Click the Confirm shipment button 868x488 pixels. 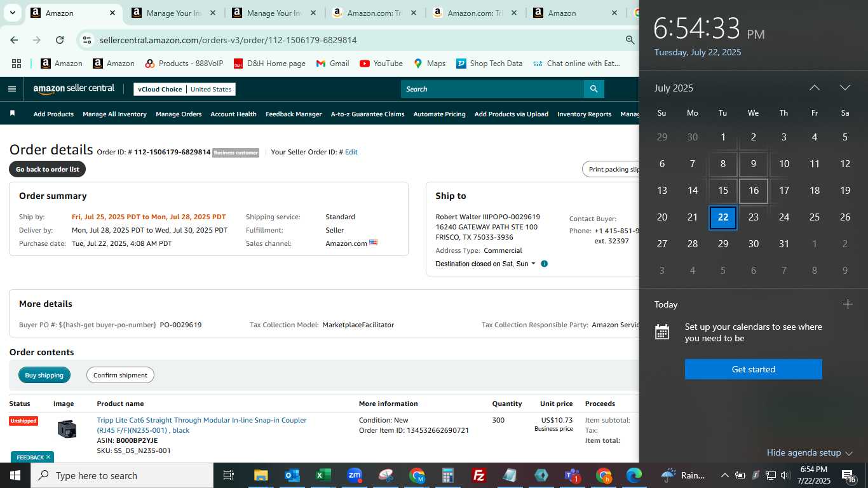coord(120,375)
